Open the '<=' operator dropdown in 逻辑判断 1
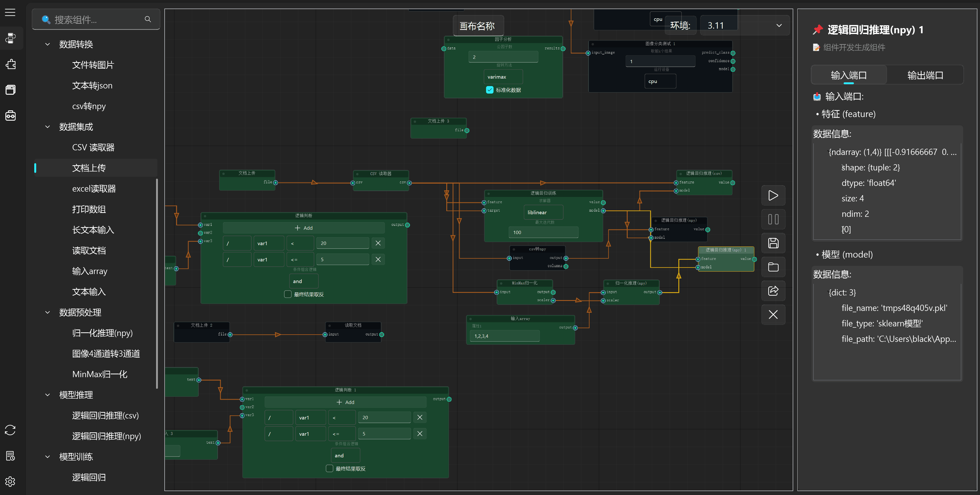The image size is (980, 495). [x=342, y=434]
